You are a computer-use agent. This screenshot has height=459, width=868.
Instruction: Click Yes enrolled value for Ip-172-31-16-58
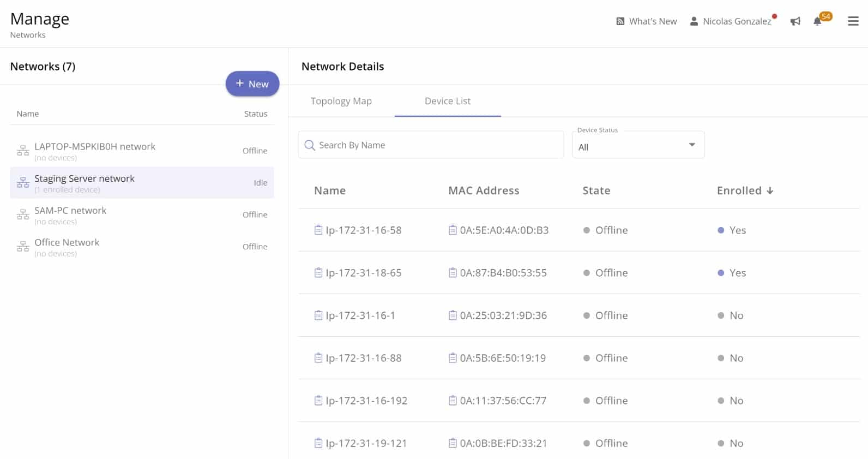[738, 230]
